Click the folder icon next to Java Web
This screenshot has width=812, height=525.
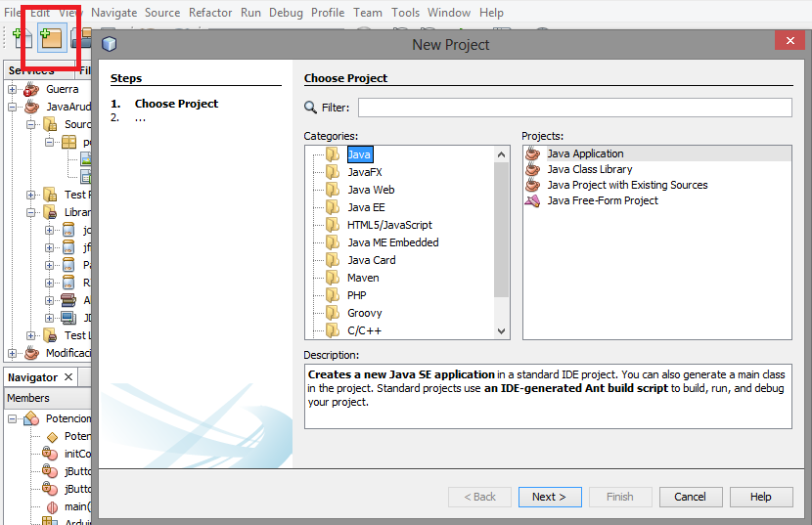333,190
